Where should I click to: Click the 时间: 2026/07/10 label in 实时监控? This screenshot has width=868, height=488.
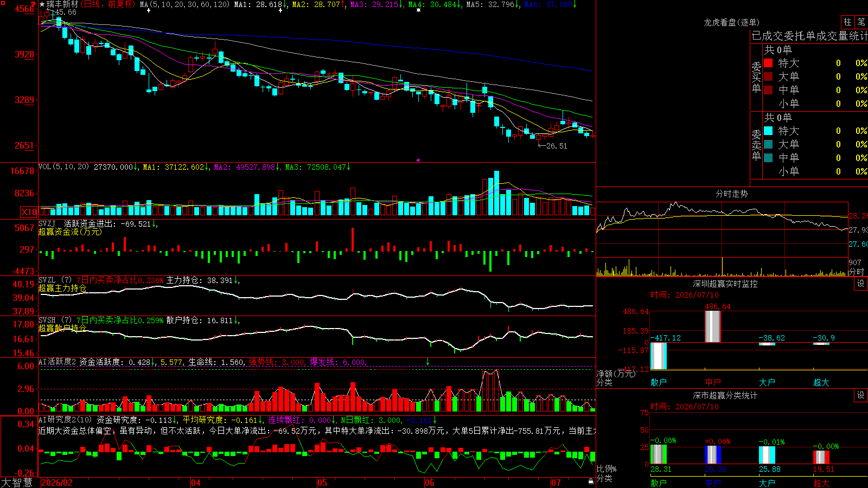(685, 295)
